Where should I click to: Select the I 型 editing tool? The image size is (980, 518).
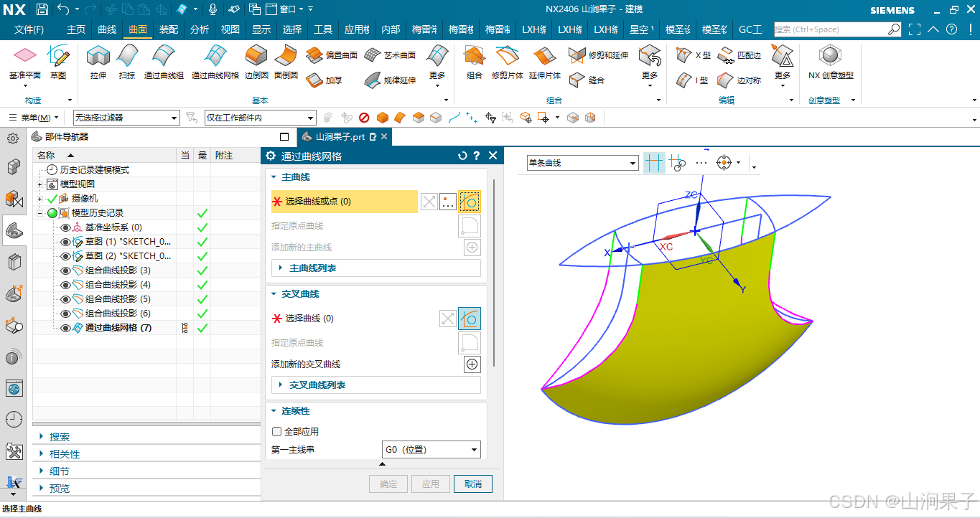693,80
